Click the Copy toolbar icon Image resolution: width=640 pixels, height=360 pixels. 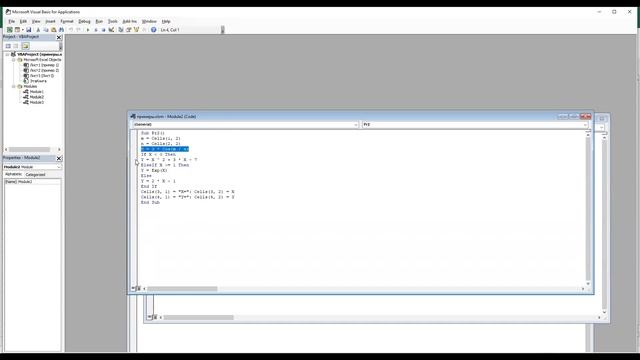pos(46,30)
